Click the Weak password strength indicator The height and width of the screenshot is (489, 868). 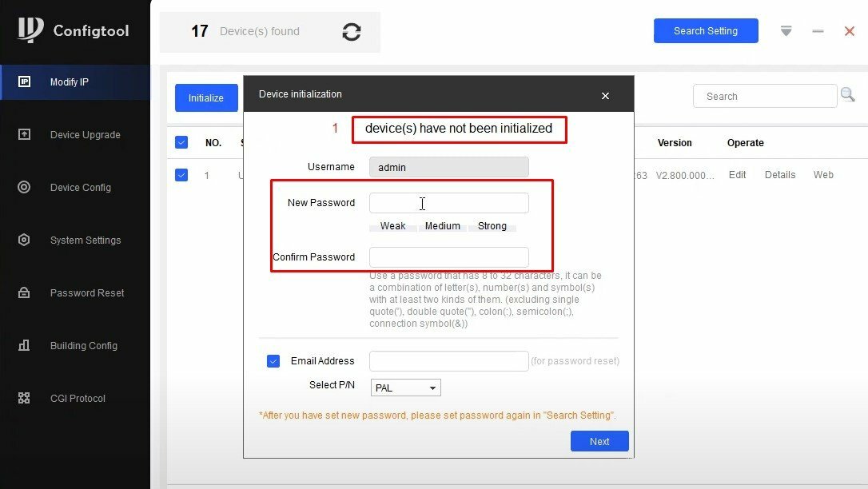393,226
